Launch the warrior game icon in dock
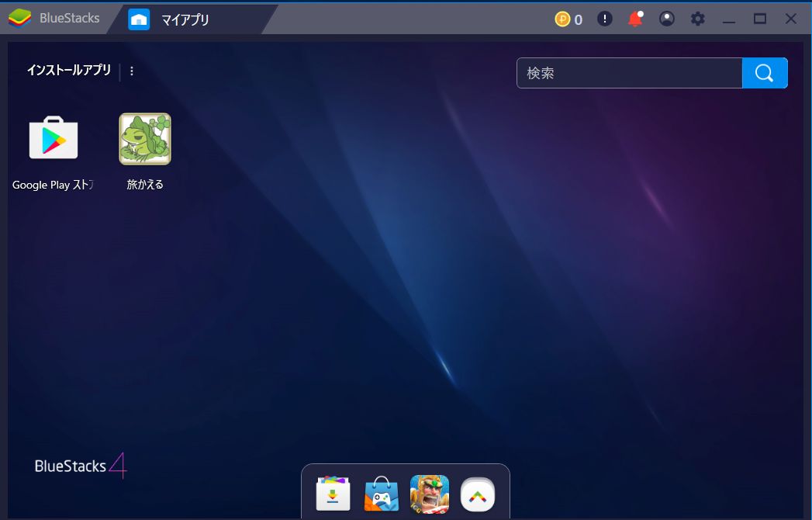Screen dimensions: 812x520 430,494
